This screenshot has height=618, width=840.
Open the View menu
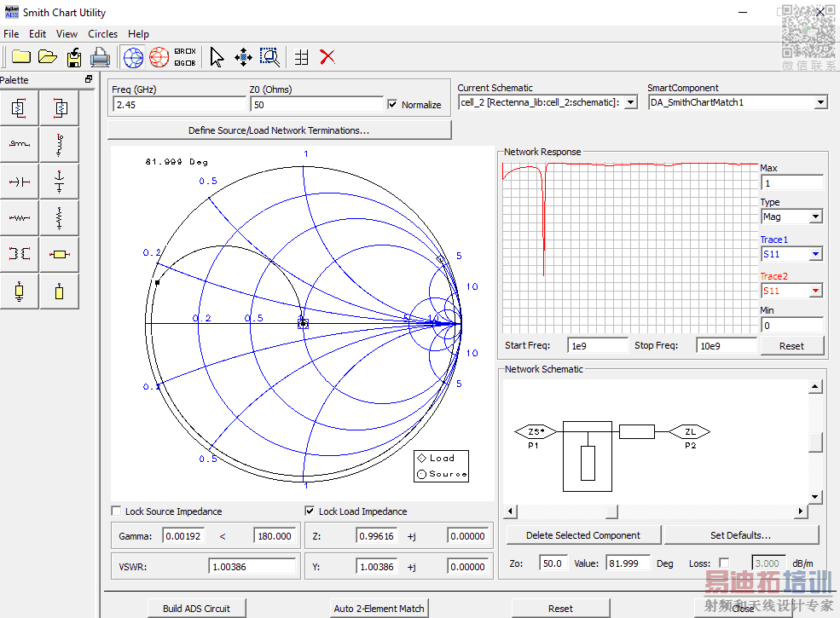[67, 34]
